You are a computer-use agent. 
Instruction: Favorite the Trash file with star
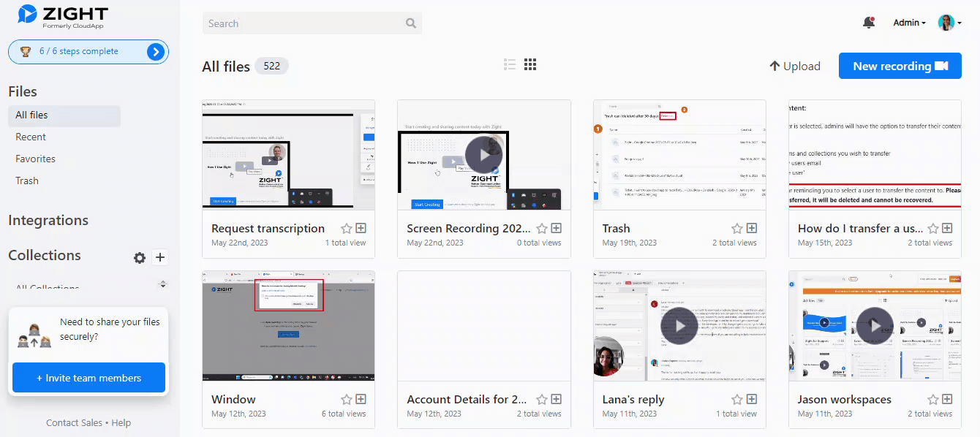click(737, 229)
